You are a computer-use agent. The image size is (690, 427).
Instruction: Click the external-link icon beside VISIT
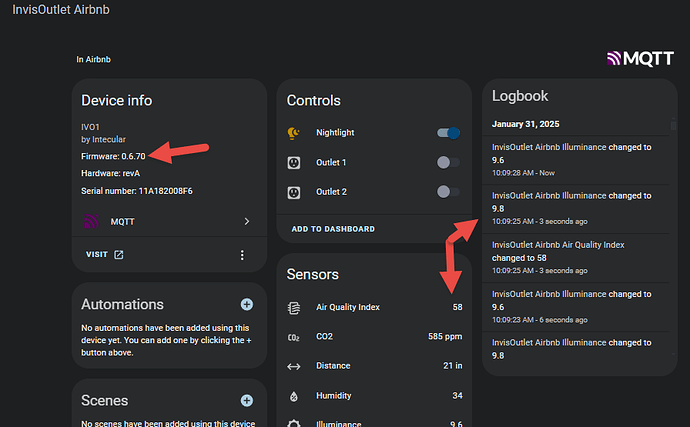119,254
